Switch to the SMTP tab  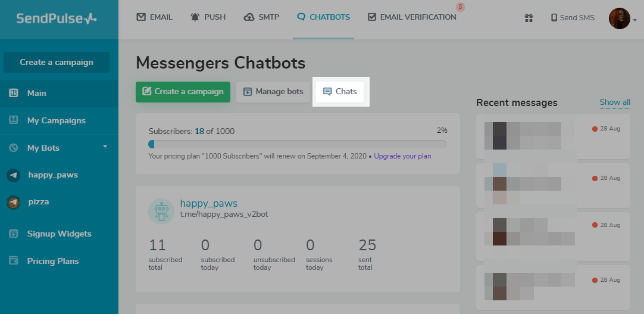pos(261,17)
